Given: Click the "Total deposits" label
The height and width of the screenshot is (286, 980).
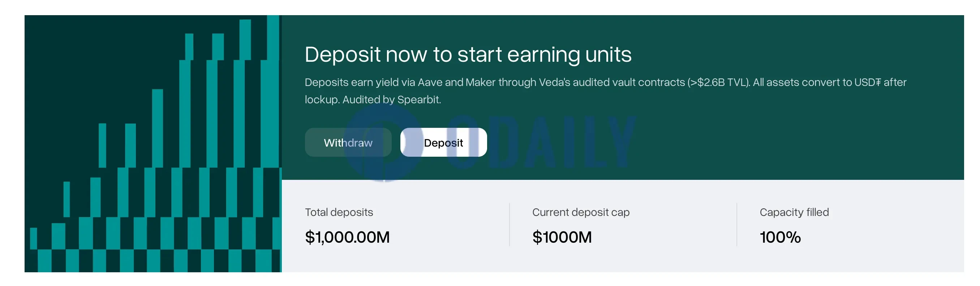Looking at the screenshot, I should click(x=339, y=212).
